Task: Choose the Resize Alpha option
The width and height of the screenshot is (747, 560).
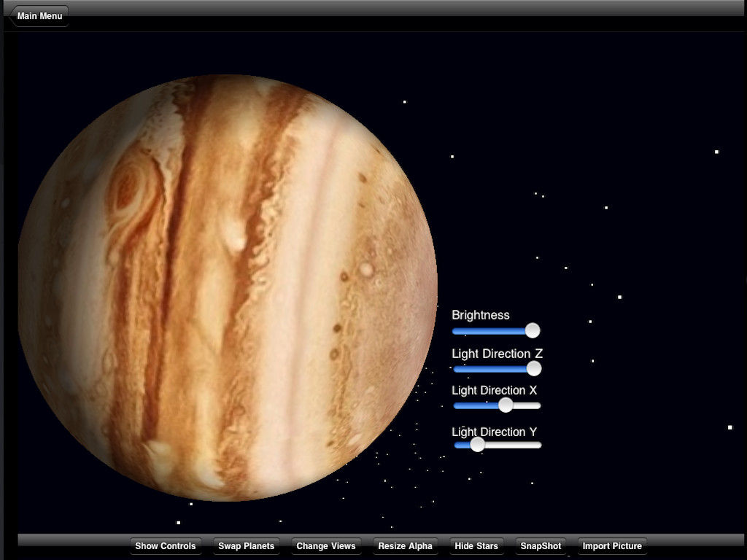Action: pyautogui.click(x=405, y=545)
